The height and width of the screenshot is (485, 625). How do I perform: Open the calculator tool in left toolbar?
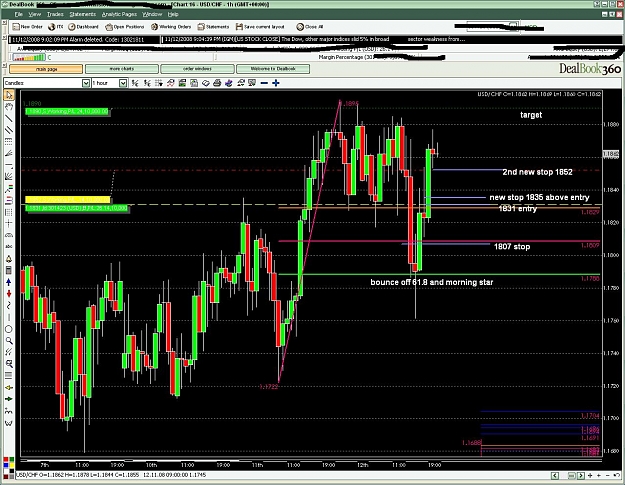tap(9, 270)
